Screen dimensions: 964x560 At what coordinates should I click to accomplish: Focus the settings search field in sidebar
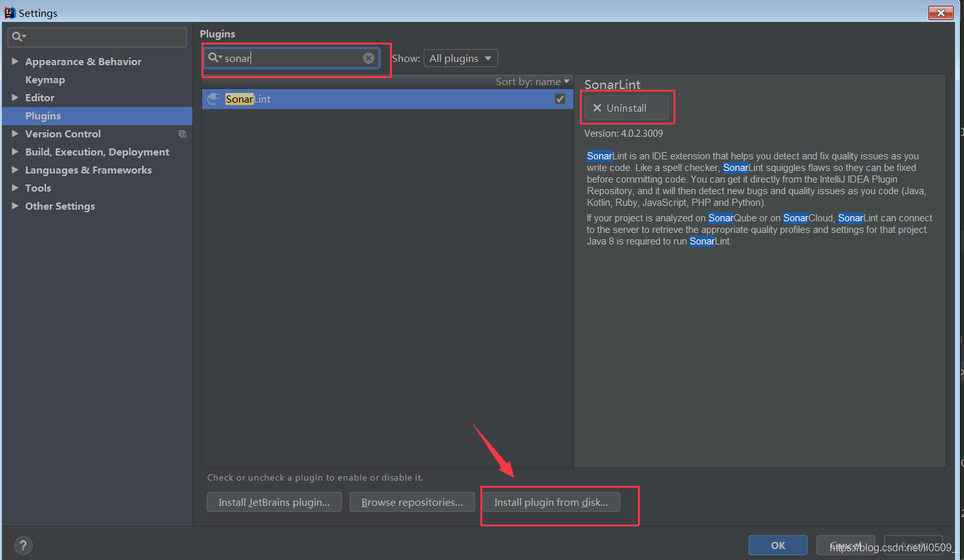pos(97,37)
